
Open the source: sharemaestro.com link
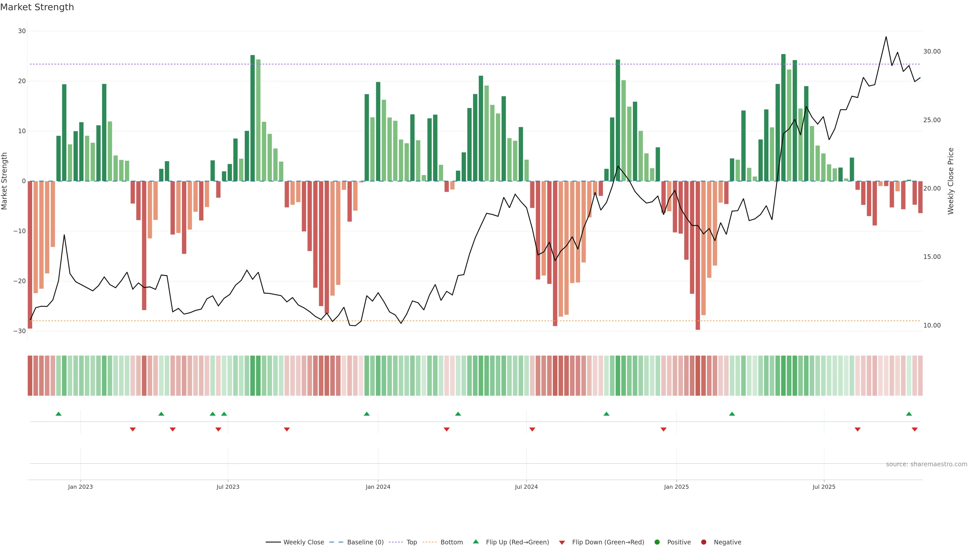926,464
